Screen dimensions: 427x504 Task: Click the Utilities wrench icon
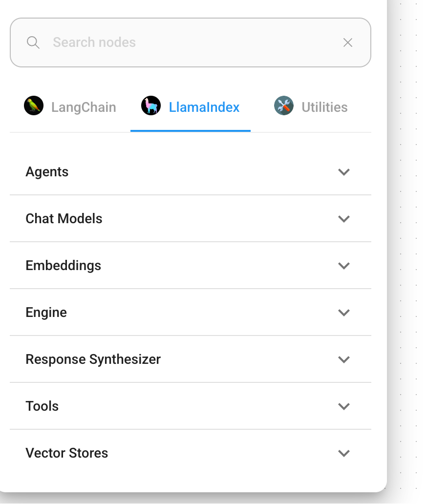(x=283, y=105)
